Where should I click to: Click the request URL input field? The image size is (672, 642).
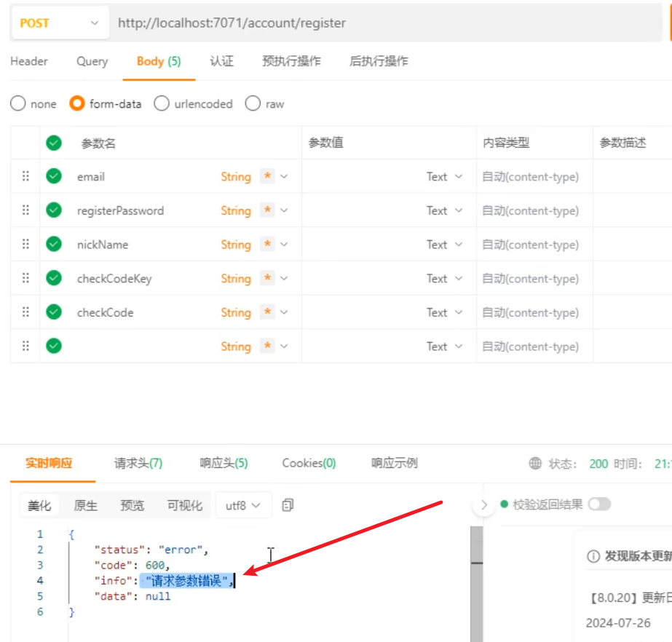[x=386, y=23]
